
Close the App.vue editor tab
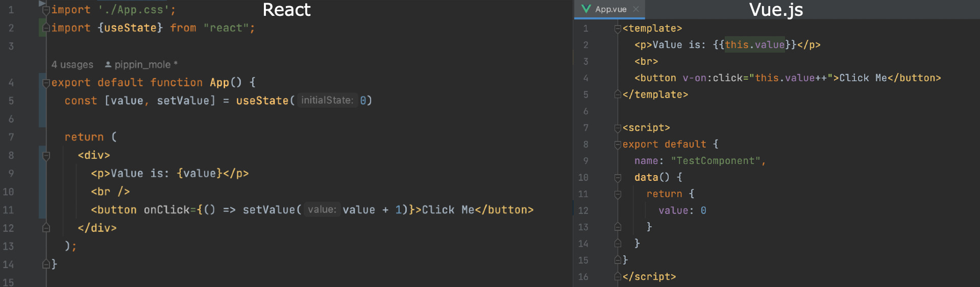pyautogui.click(x=636, y=9)
